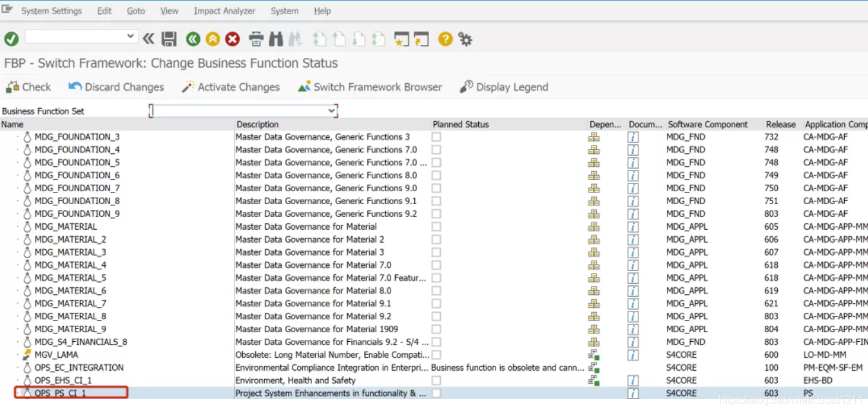Open the Help menu
868x412 pixels.
click(322, 11)
